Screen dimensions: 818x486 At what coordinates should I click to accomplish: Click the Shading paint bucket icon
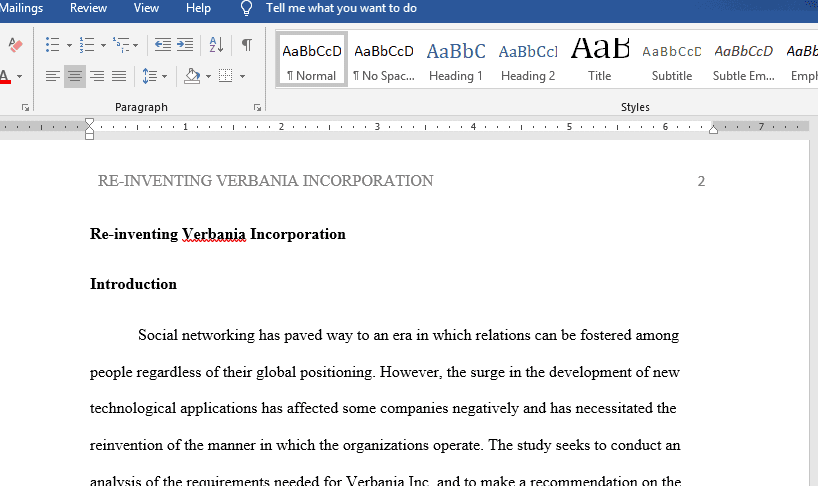click(193, 76)
